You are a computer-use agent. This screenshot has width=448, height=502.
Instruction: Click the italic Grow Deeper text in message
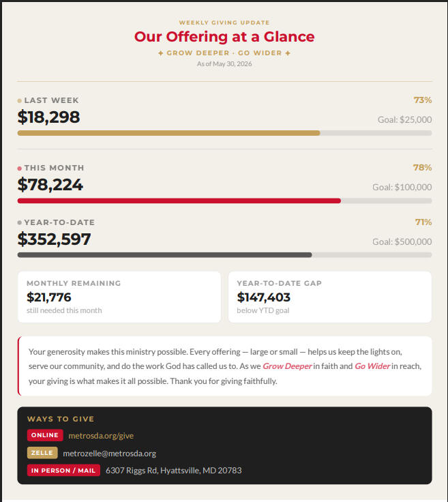(287, 366)
